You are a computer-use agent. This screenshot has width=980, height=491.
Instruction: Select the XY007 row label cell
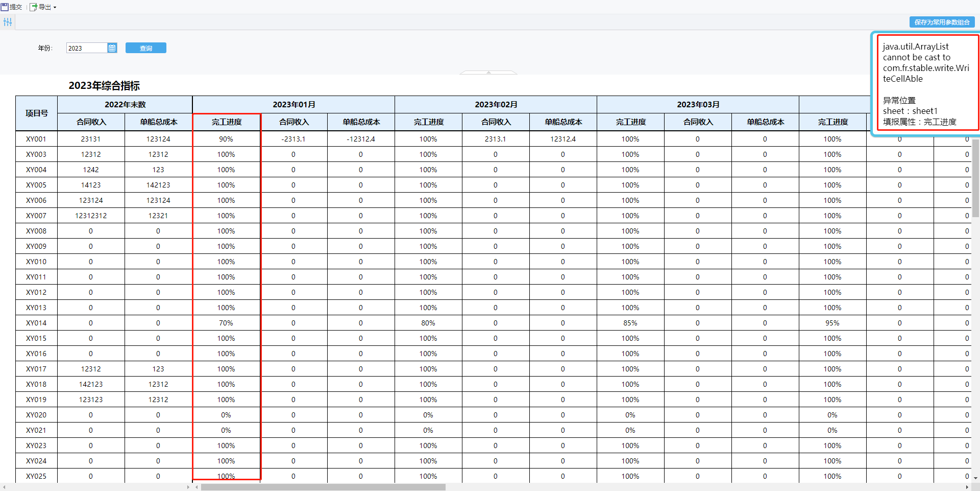coord(36,216)
